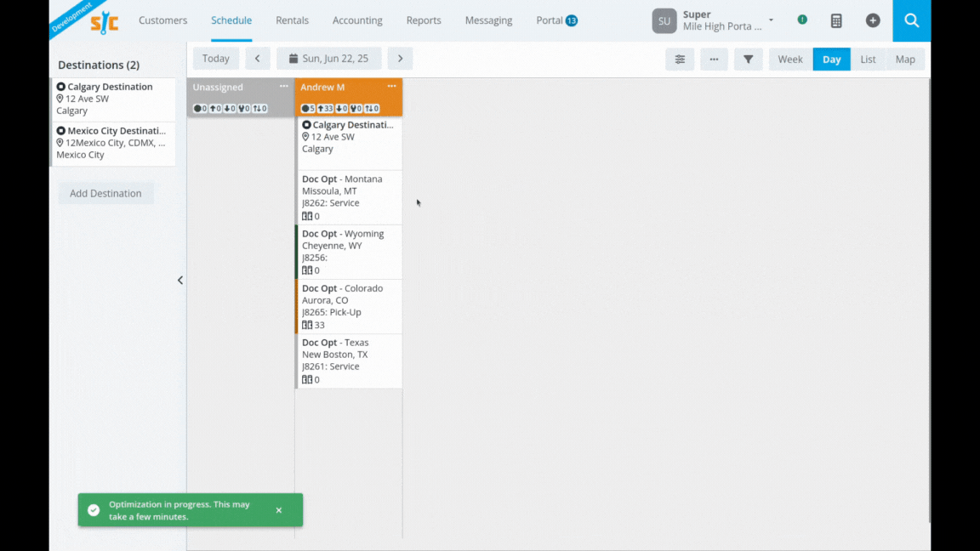Screen dimensions: 980x551
Task: Open the Portal menu
Action: 550,20
